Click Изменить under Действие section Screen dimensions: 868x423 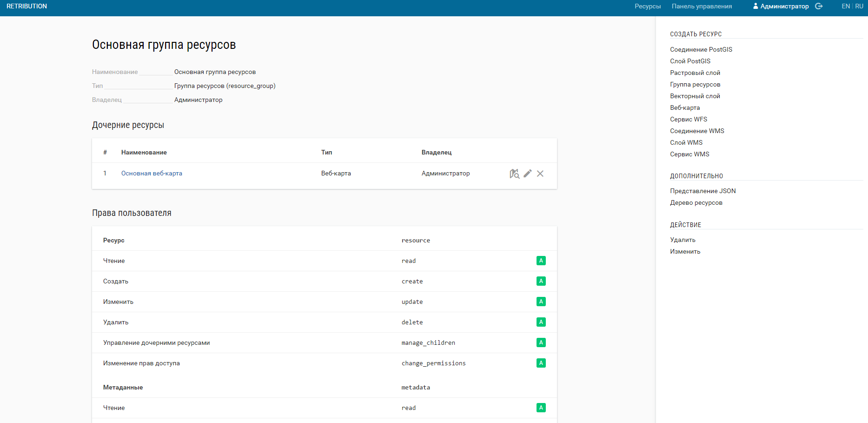(685, 251)
